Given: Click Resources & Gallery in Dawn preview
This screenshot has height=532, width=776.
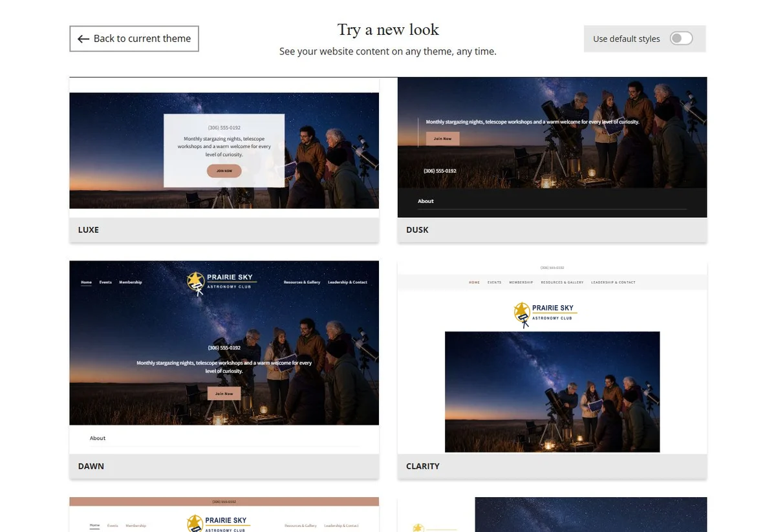Looking at the screenshot, I should (x=302, y=282).
